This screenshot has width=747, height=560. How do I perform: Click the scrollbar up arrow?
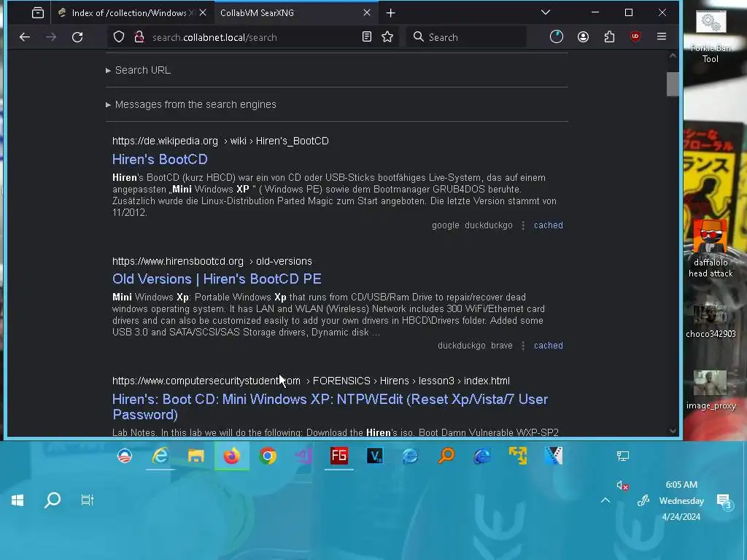click(673, 55)
